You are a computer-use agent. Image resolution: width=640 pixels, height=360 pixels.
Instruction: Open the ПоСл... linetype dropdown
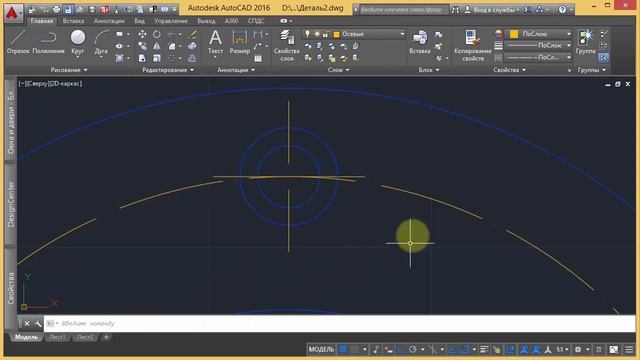coord(569,58)
